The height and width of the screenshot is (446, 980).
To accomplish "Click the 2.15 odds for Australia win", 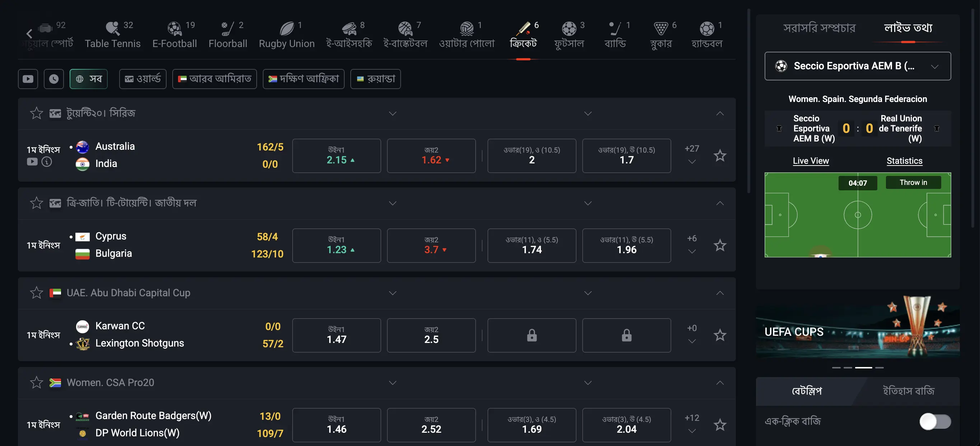I will click(x=336, y=155).
